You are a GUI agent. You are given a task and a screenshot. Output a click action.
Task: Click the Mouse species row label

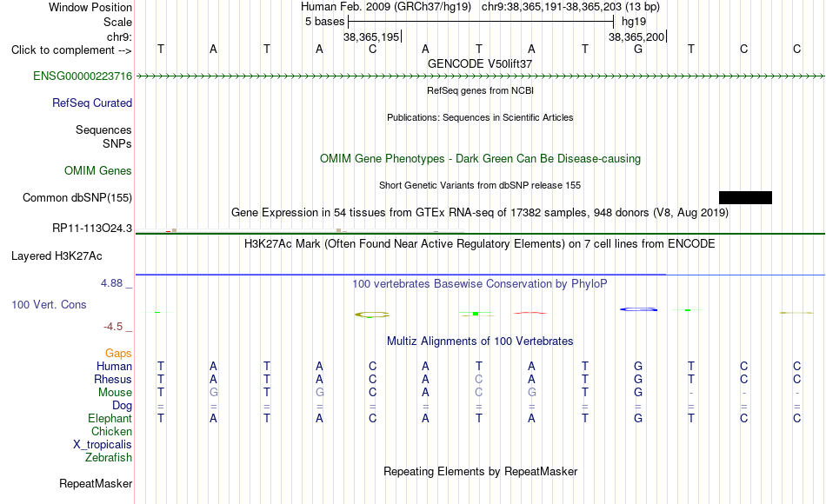[115, 393]
